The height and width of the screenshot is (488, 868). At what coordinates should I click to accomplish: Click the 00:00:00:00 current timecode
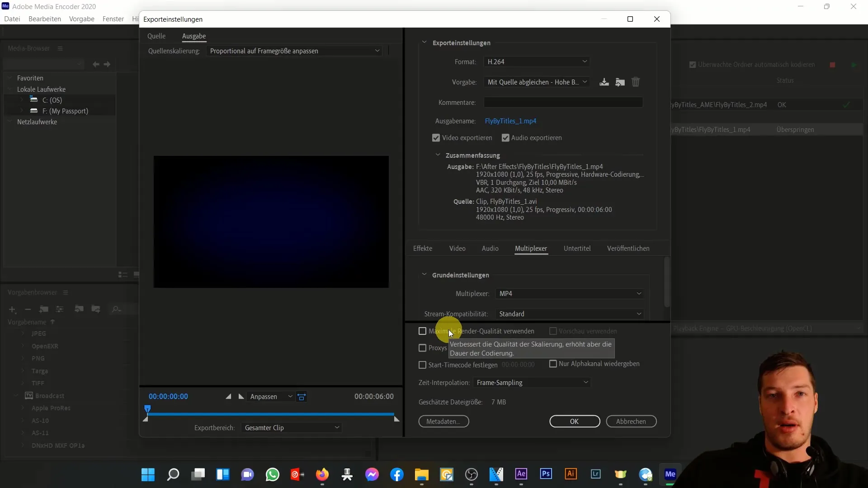168,397
